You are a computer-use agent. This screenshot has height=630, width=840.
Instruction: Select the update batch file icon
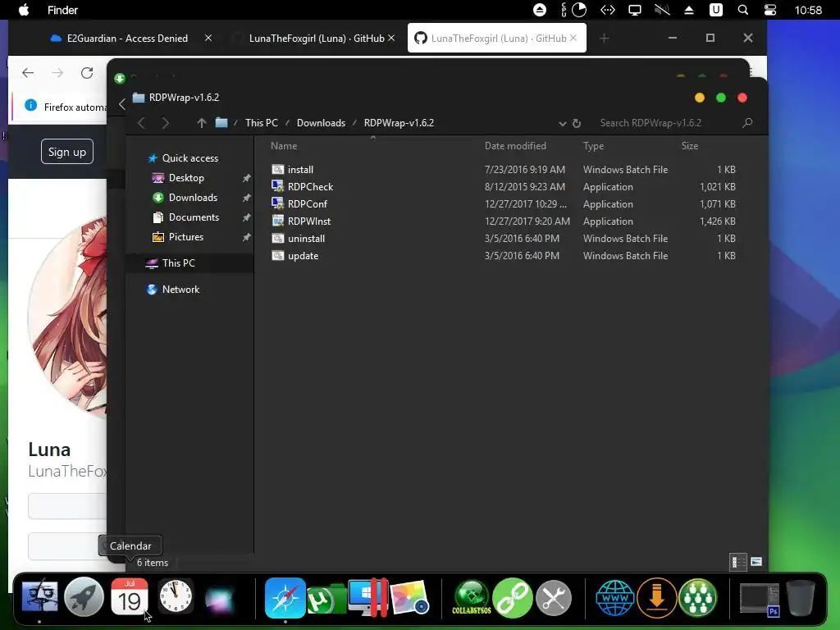277,256
